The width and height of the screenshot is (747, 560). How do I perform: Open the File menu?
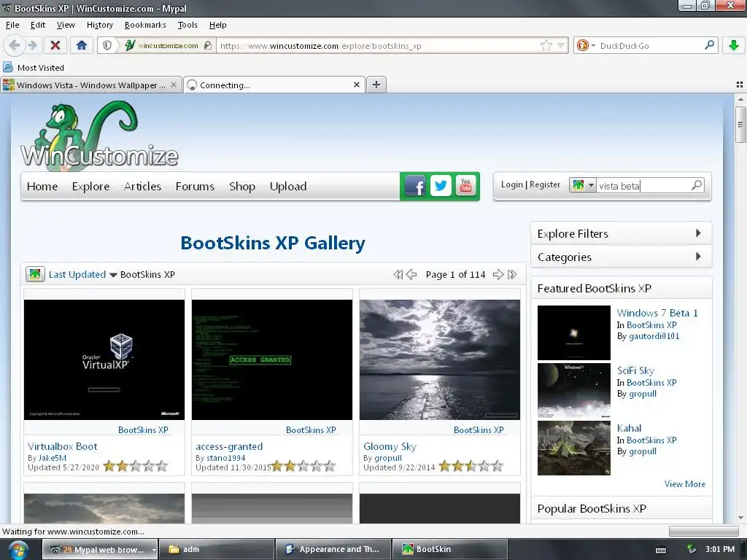tap(12, 25)
